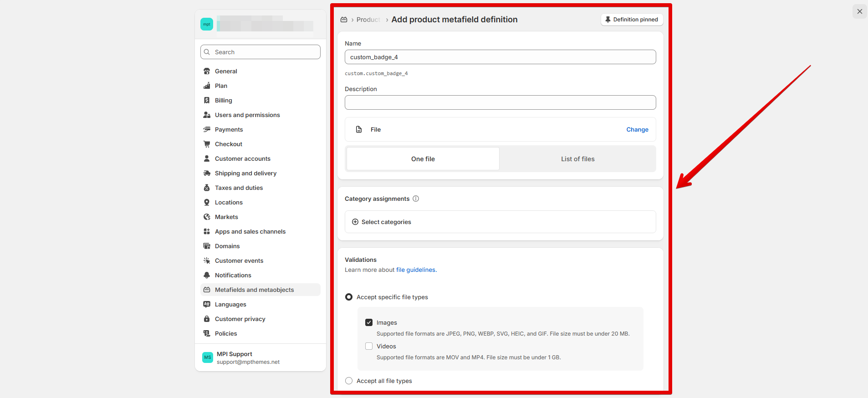Screen dimensions: 868x398
Task: Click the Shipping and delivery truck icon
Action: pos(207,173)
